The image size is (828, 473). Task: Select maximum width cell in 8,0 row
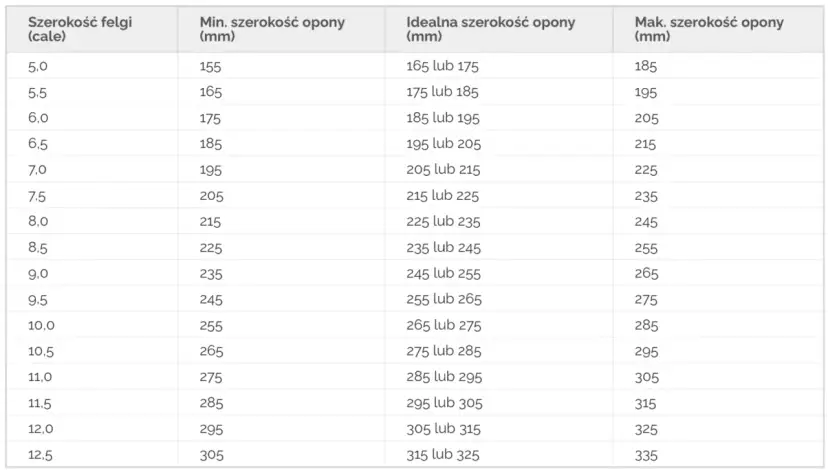click(x=646, y=222)
